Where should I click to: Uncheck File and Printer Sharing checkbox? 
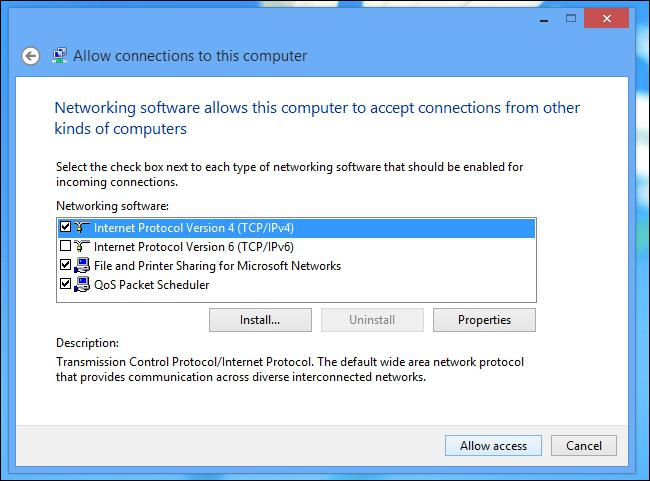tap(65, 265)
